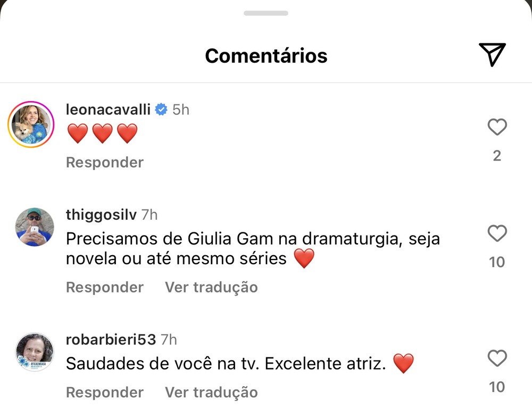
Task: View the 10 likes on robarbieri53's comment
Action: tap(497, 386)
